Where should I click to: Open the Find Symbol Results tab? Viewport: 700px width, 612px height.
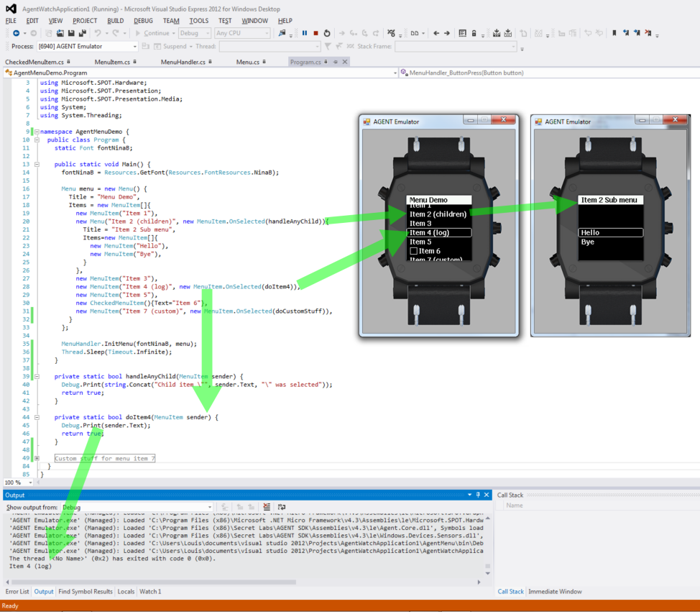[86, 591]
